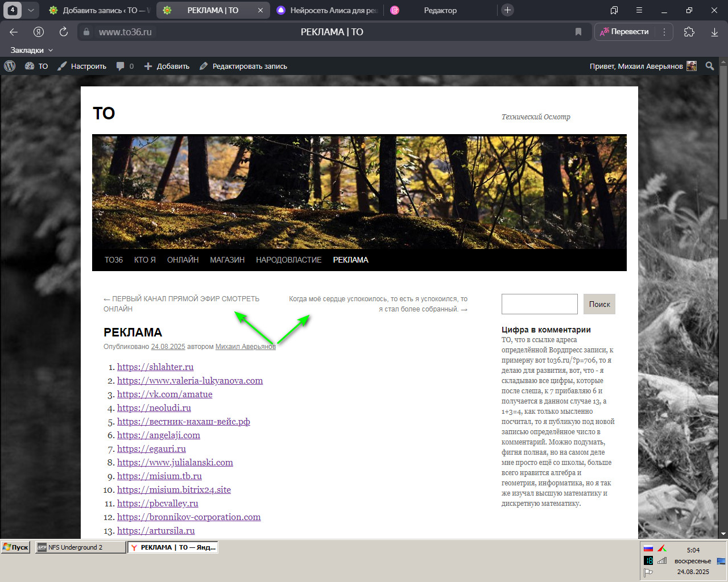The height and width of the screenshot is (582, 728).
Task: Open the "РЕКЛАМА" navigation item
Action: (x=351, y=260)
